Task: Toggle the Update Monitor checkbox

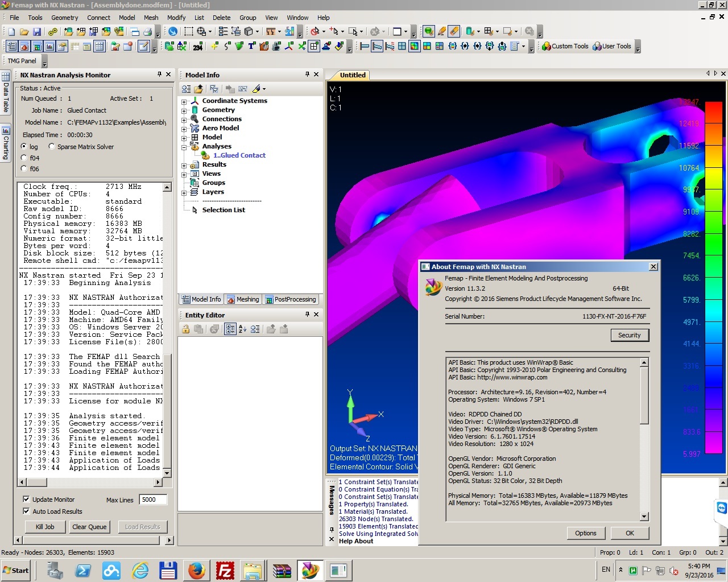Action: click(x=26, y=500)
